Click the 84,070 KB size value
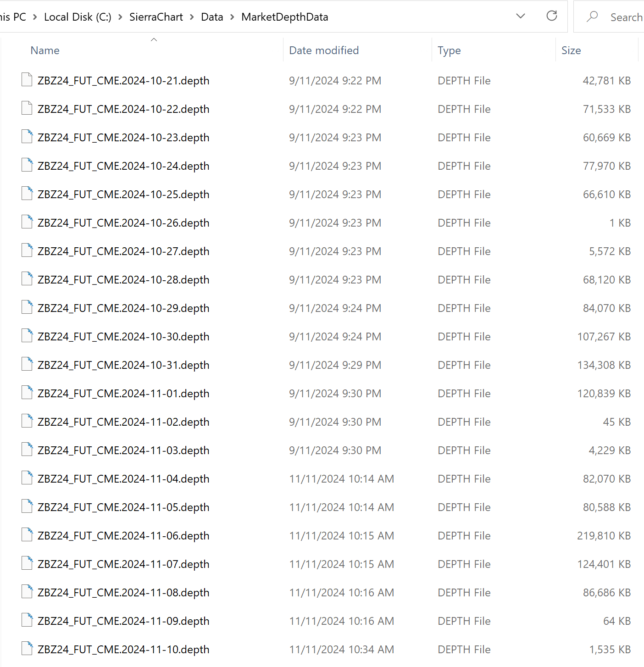 607,308
